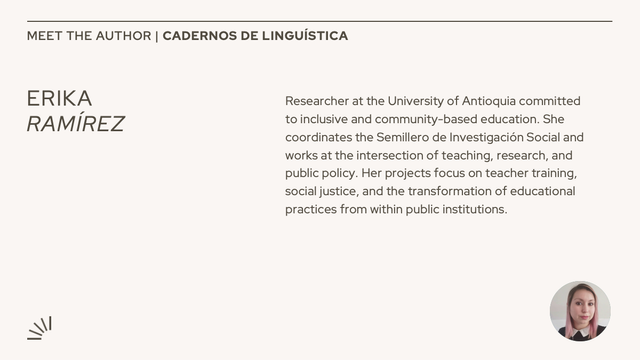
Task: Select the first name 'ERIKA' heading
Action: [x=60, y=98]
